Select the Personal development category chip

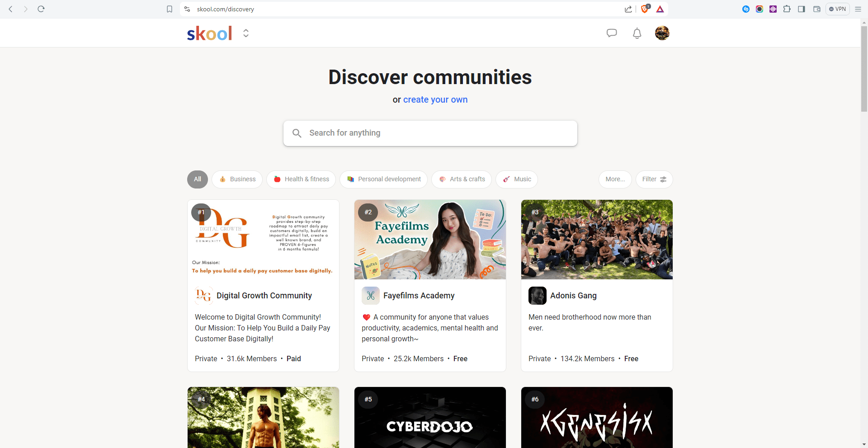click(384, 179)
